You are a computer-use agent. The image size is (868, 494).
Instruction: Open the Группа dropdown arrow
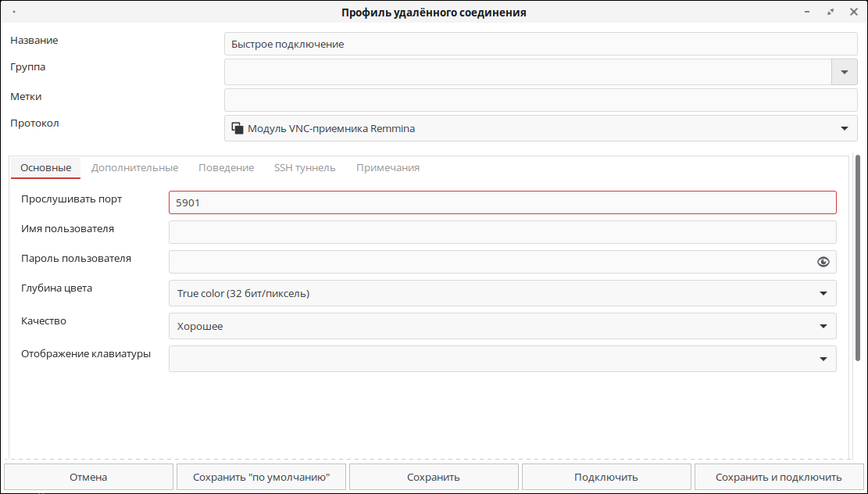coord(844,72)
